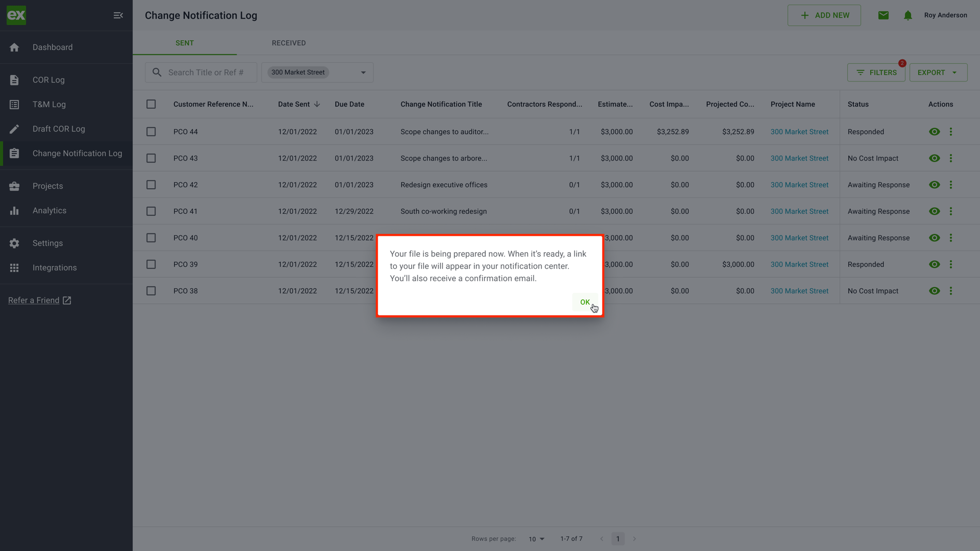The image size is (980, 551).
Task: Select the header checkbox to select all rows
Action: click(x=151, y=104)
